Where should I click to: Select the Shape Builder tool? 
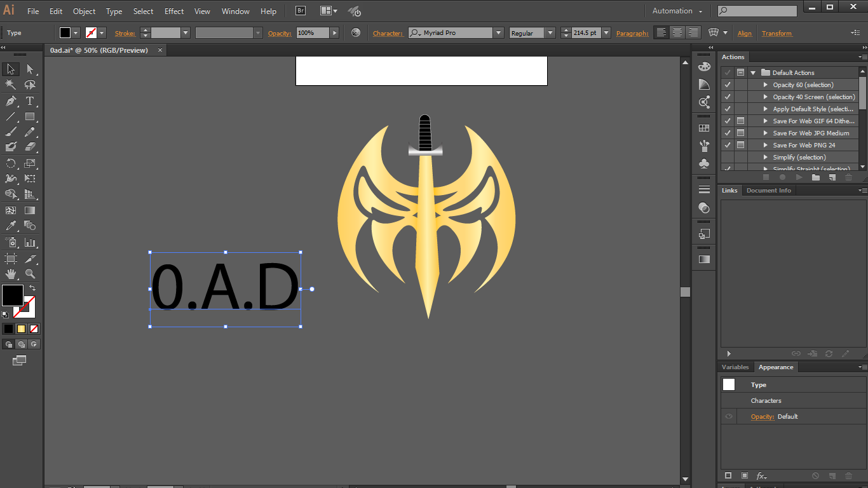11,194
